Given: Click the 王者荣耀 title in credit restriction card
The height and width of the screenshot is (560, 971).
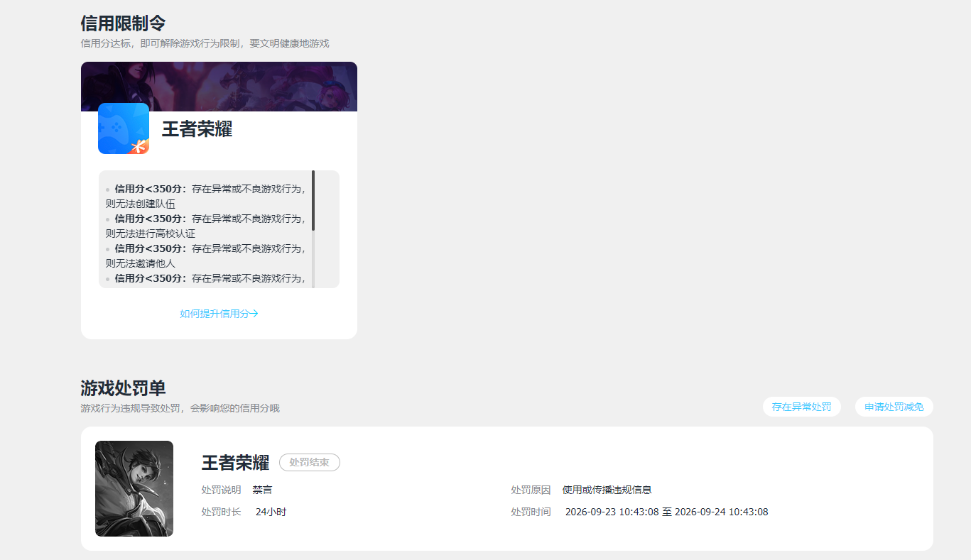Looking at the screenshot, I should [x=197, y=129].
